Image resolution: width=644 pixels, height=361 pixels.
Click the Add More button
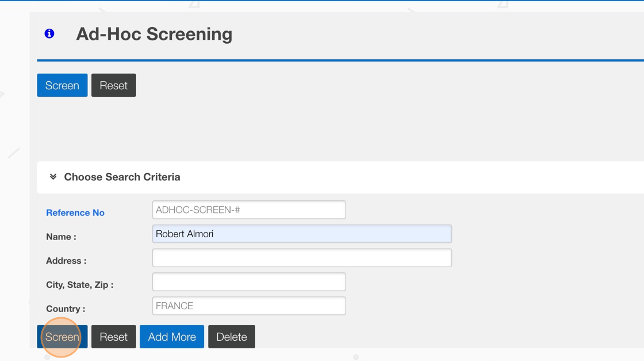[x=171, y=337]
